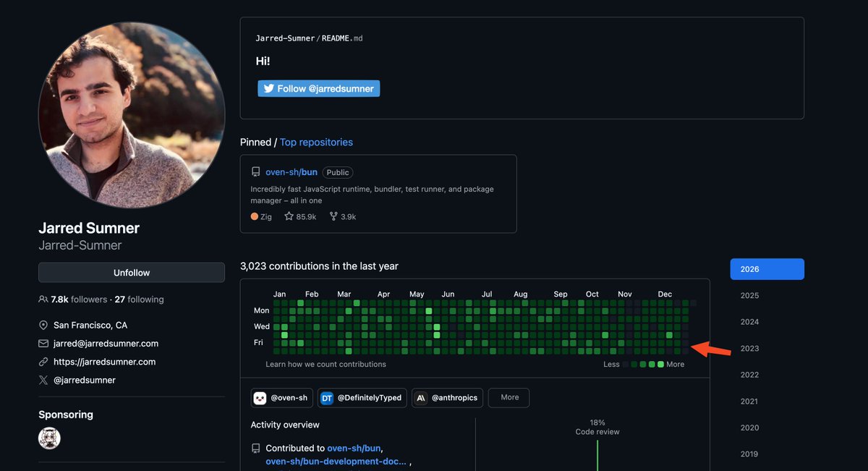The width and height of the screenshot is (868, 471).
Task: Open oven-sh/bun-development-doc... link
Action: pyautogui.click(x=336, y=462)
